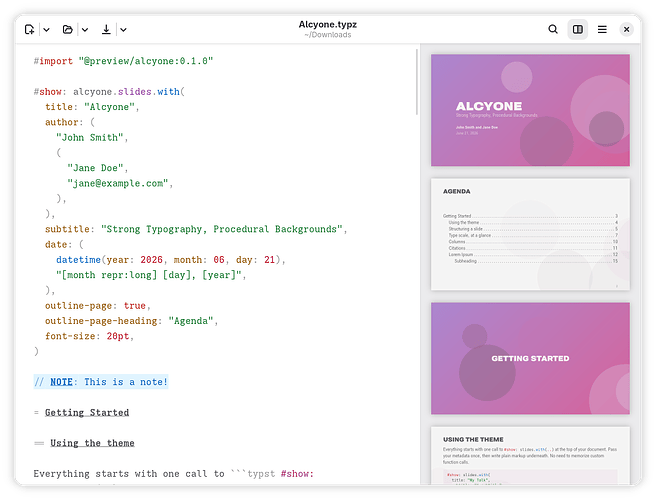Viewport: 656px width, 500px height.
Task: Click the #show: alcyone.slides.with( line
Action: (x=109, y=92)
